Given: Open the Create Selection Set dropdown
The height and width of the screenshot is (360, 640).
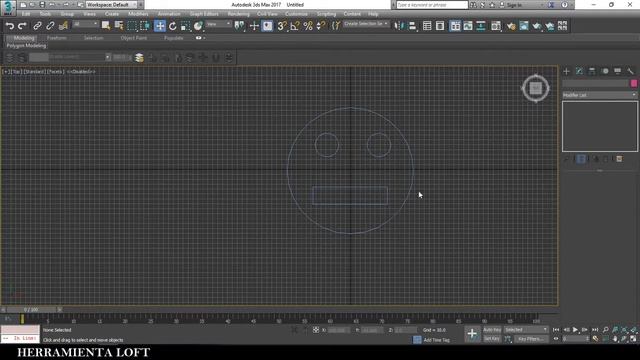Looking at the screenshot, I should click(x=366, y=24).
